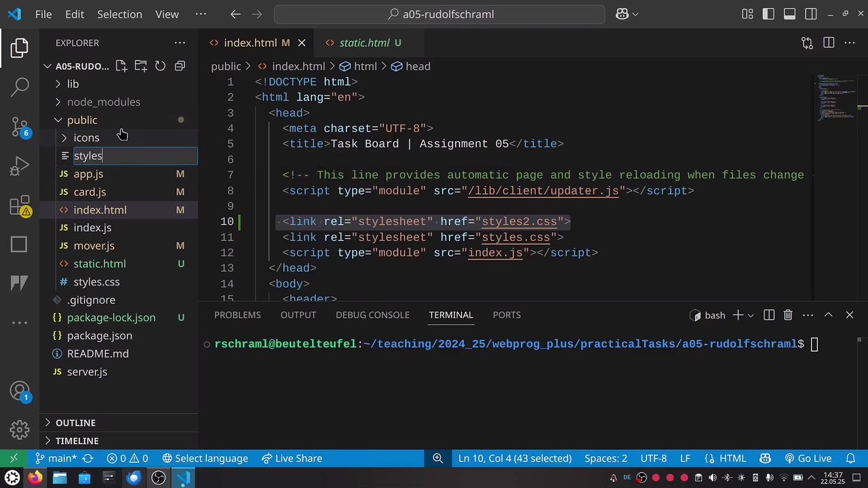Kill the terminal with trash icon

coord(788,315)
